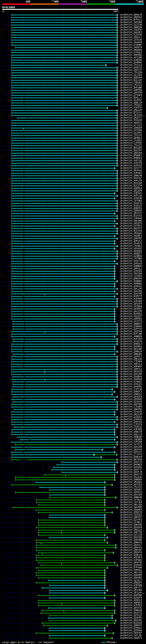Open hit UniRef100_A1IIE4
This screenshot has height=644, width=146.
tap(131, 75)
